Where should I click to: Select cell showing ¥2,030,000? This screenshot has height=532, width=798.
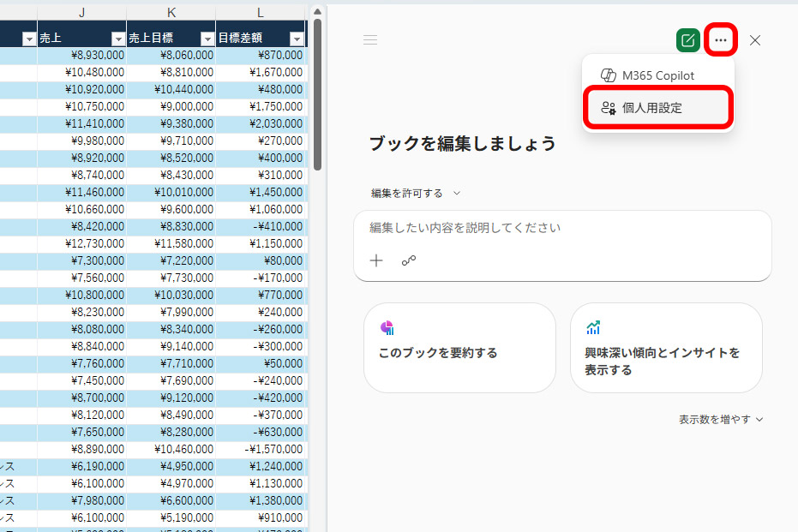click(261, 123)
